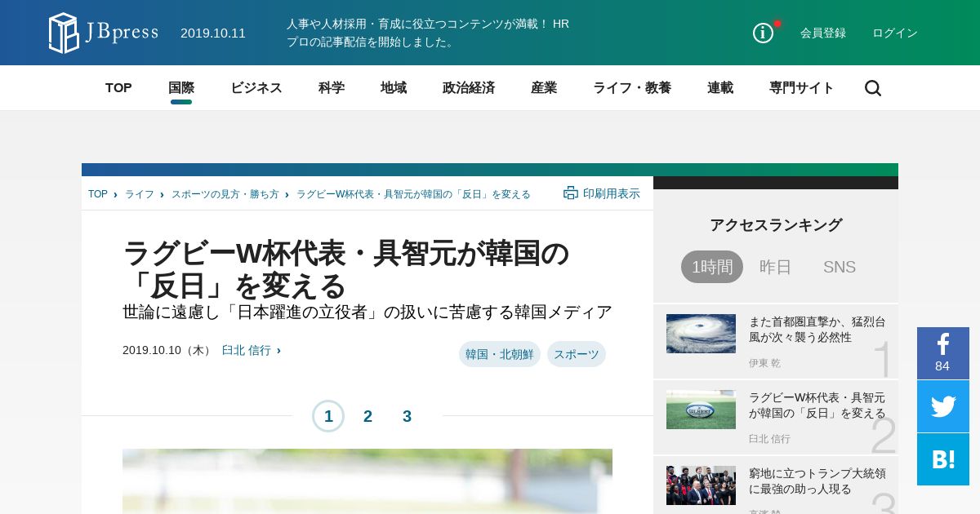Select the 政治経済 navigation item

(469, 88)
